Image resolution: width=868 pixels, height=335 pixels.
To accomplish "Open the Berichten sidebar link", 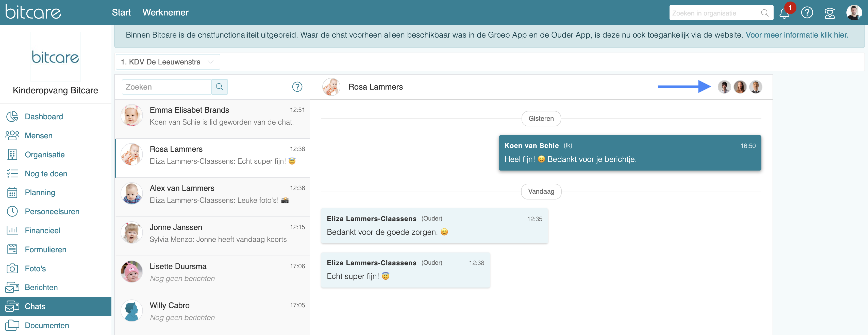I will 41,288.
